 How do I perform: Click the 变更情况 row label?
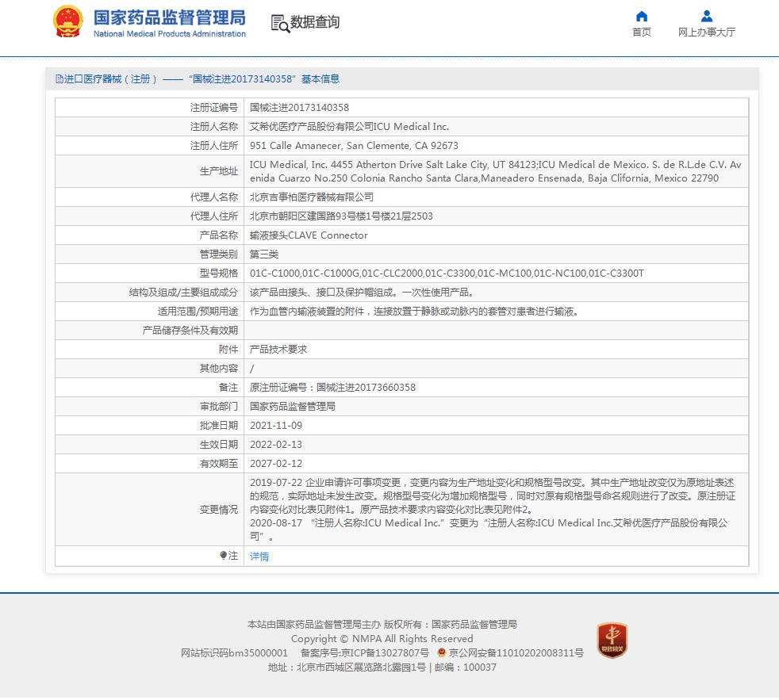[219, 510]
